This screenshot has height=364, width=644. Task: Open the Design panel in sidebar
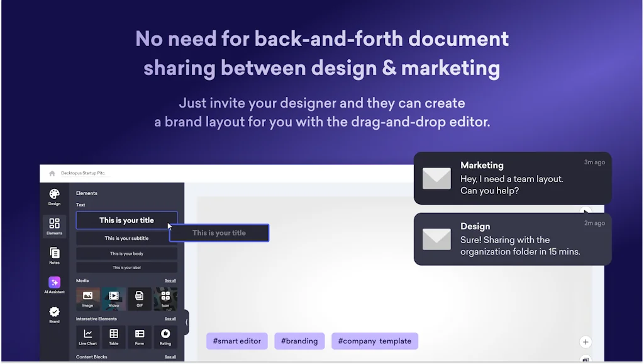(x=55, y=196)
